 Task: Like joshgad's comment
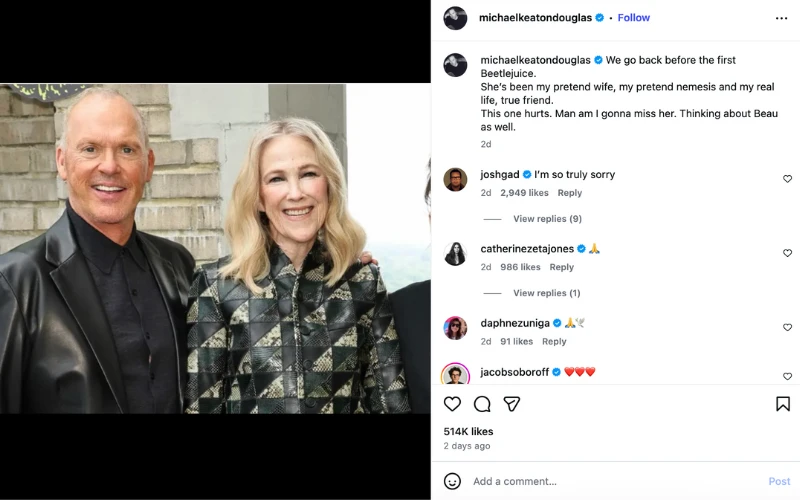point(787,179)
